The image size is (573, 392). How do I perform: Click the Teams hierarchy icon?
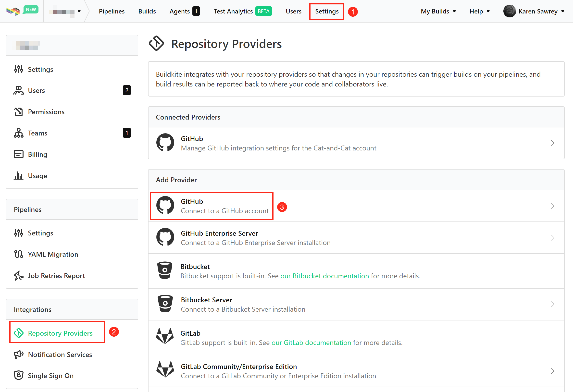[18, 133]
